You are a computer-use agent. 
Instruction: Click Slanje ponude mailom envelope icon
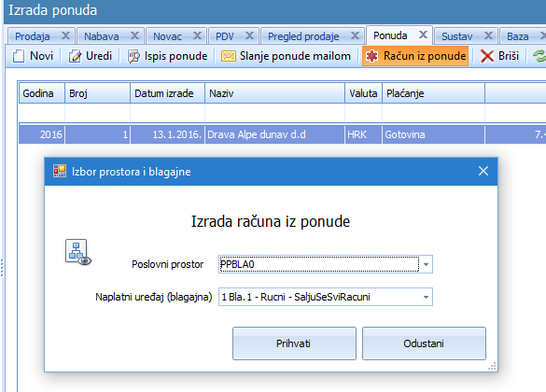point(229,56)
